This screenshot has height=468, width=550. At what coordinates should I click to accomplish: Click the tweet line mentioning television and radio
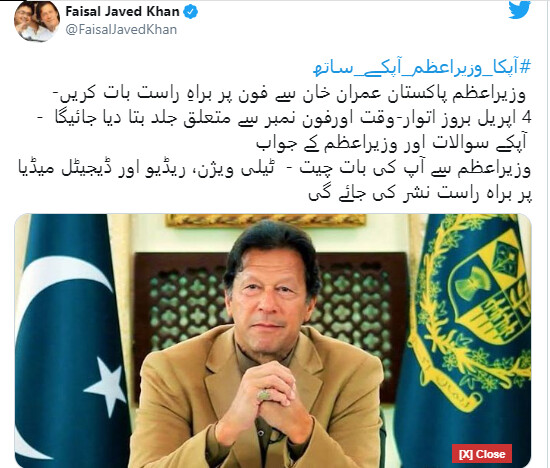click(x=274, y=168)
